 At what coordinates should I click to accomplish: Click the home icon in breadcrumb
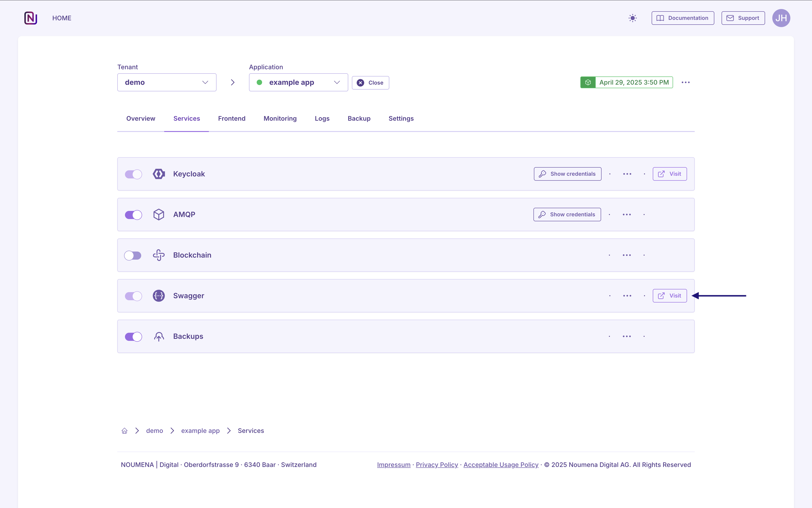[125, 431]
